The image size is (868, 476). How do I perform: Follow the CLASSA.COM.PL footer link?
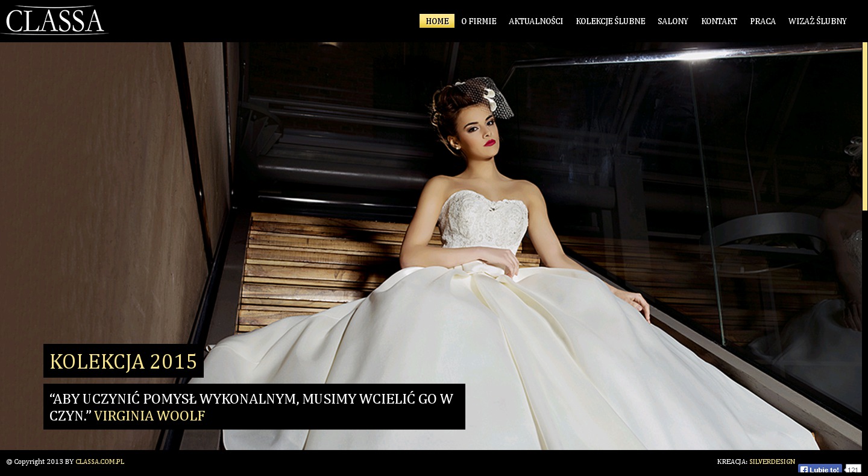click(x=99, y=462)
